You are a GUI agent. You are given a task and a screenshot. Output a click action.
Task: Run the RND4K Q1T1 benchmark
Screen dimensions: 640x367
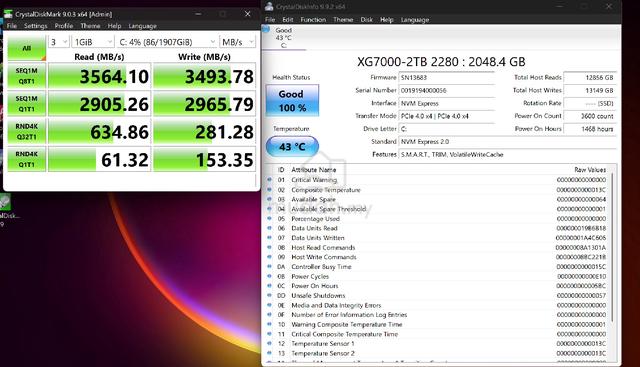click(x=27, y=159)
